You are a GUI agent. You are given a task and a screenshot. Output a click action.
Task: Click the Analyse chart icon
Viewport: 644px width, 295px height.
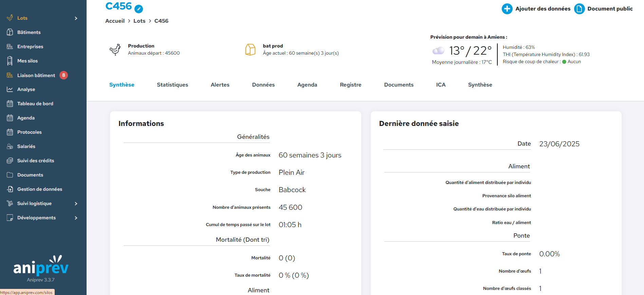10,89
